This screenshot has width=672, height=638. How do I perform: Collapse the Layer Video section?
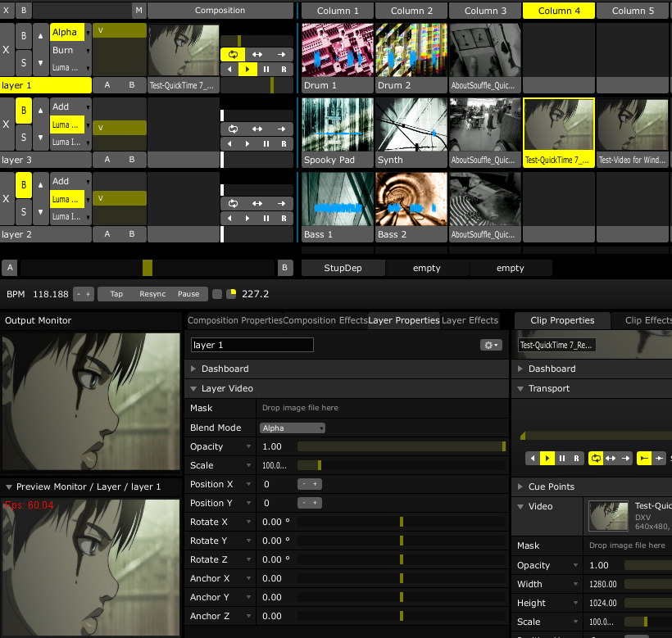pyautogui.click(x=193, y=389)
